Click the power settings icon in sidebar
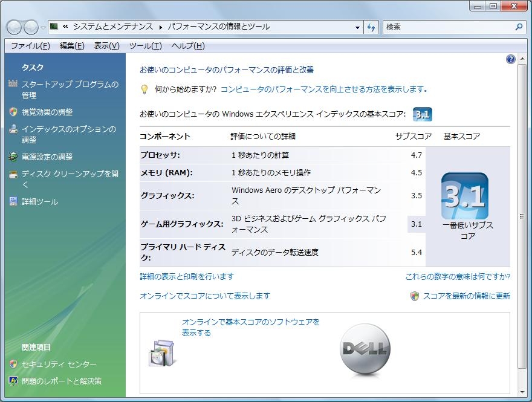 (x=13, y=157)
